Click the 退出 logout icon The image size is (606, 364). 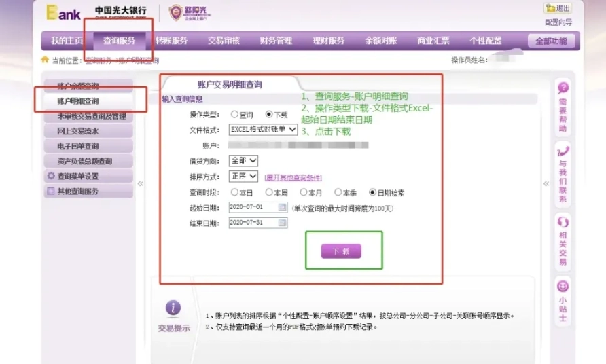point(558,8)
